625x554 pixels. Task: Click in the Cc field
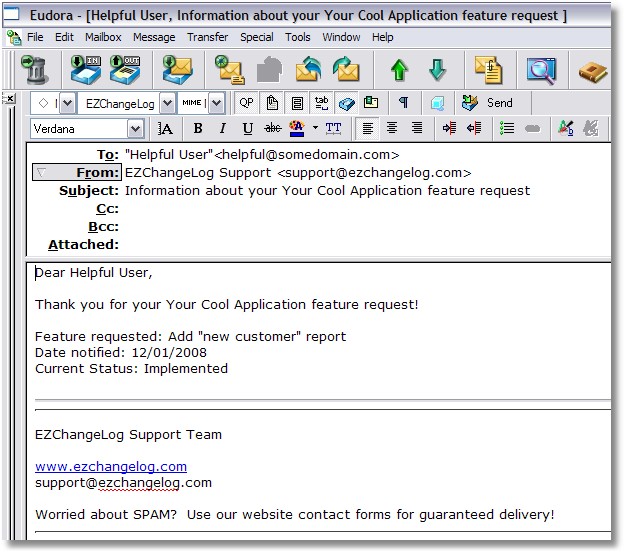(x=367, y=208)
